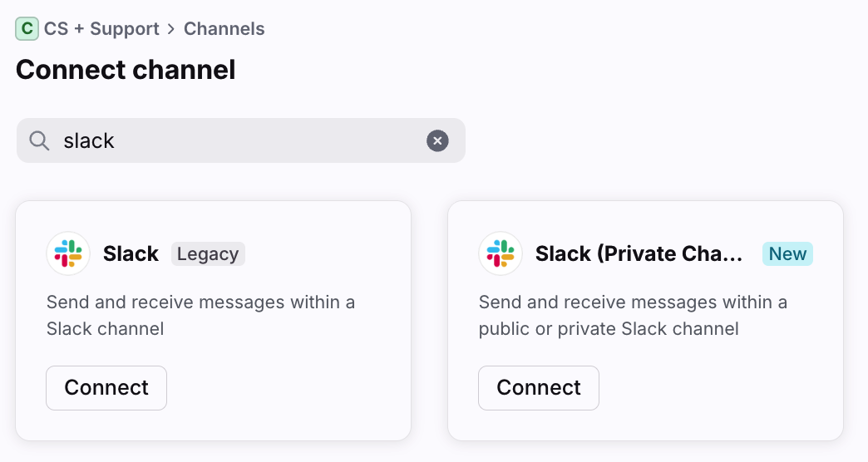Select the Slack Legacy card title

click(x=131, y=254)
